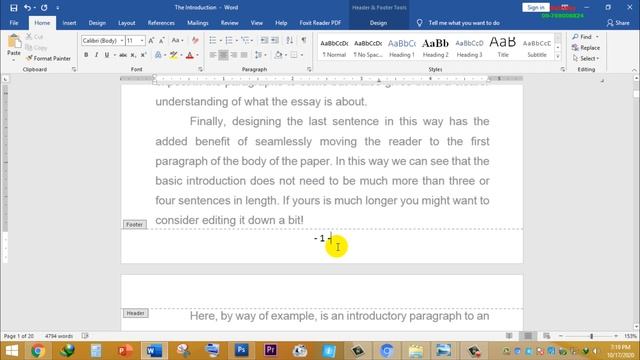Align text to the left
The width and height of the screenshot is (640, 360).
click(213, 55)
